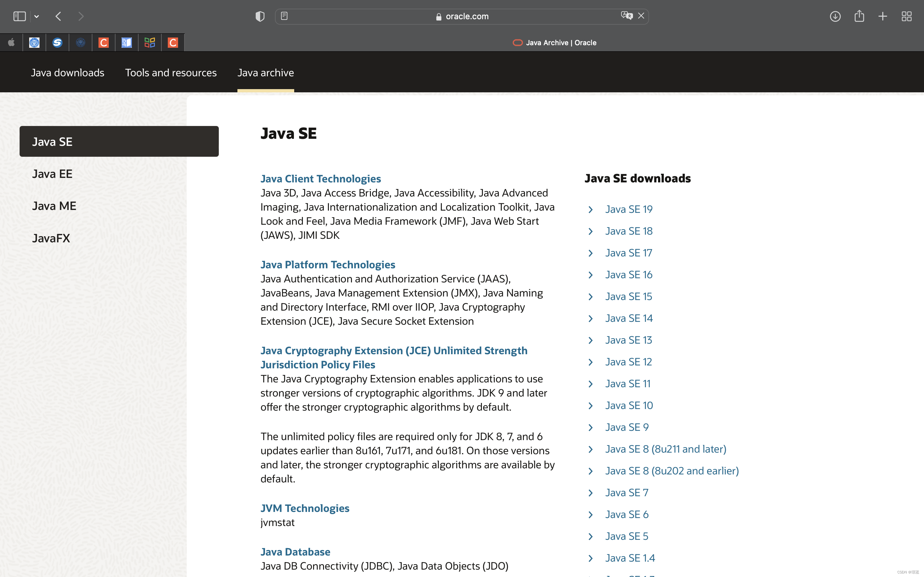
Task: Open the Java Client Technologies link
Action: click(x=320, y=179)
